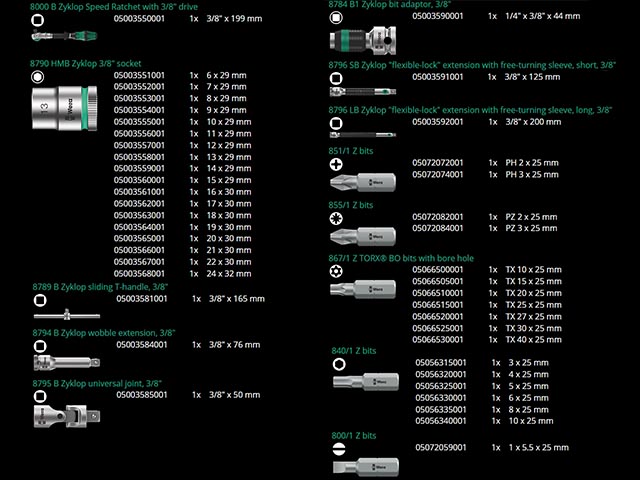Click part number 05003585001

coord(142,395)
